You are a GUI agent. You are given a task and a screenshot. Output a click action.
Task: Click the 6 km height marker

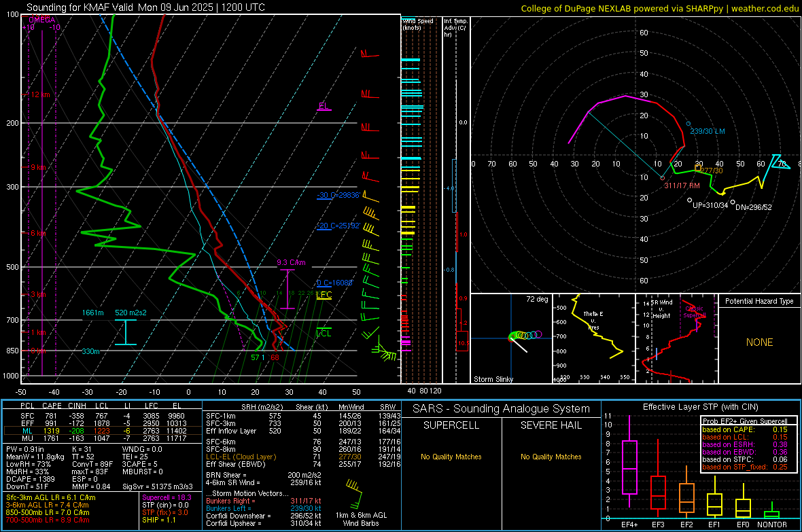[x=39, y=233]
